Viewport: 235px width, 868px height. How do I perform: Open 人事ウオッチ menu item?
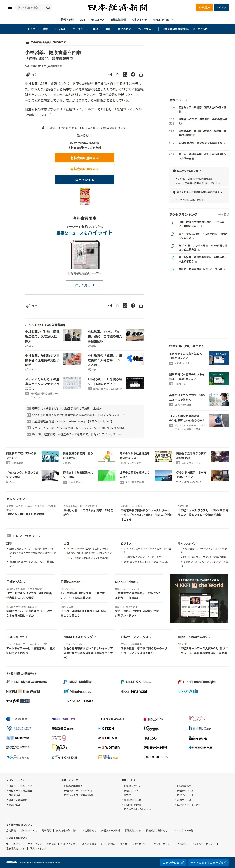139,20
